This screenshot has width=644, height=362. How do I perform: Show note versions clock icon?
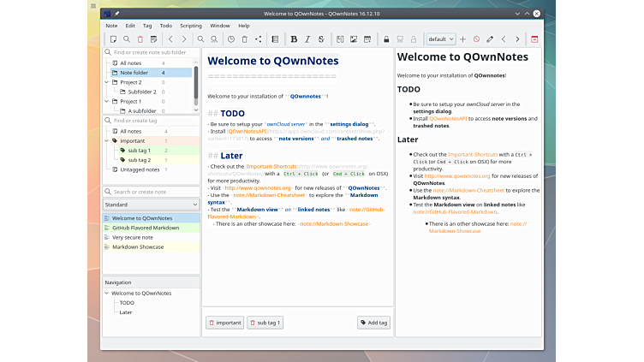[x=231, y=39]
